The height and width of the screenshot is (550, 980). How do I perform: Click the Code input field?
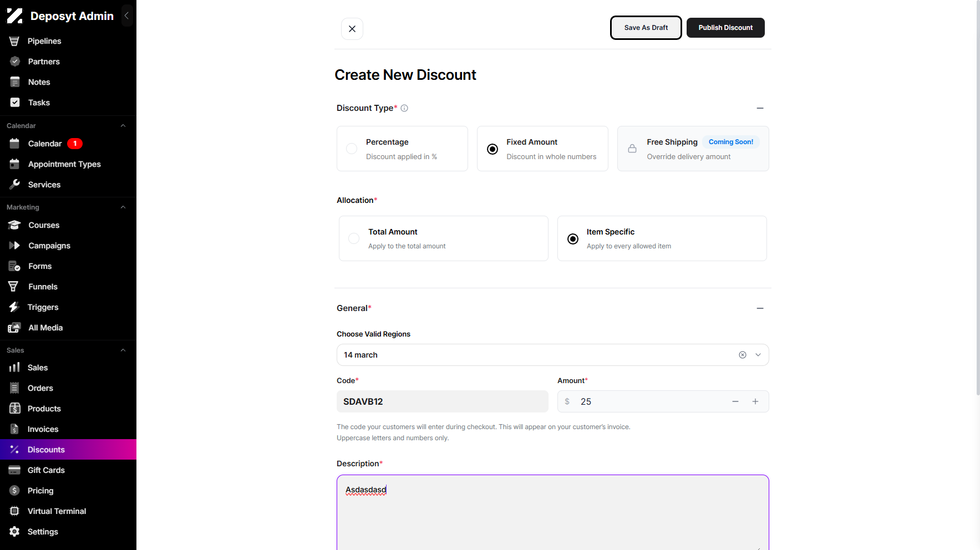[443, 401]
